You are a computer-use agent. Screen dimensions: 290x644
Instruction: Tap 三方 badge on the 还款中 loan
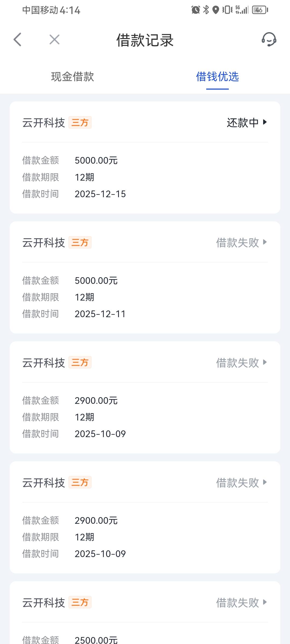click(80, 123)
